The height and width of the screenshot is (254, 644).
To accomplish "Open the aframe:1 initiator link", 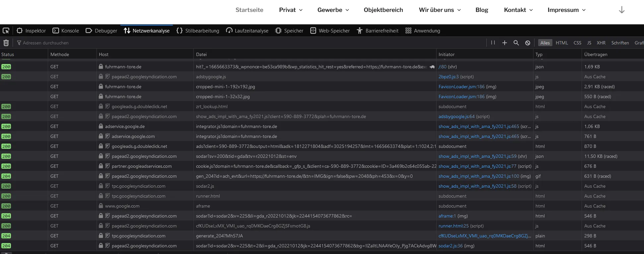I will [447, 216].
